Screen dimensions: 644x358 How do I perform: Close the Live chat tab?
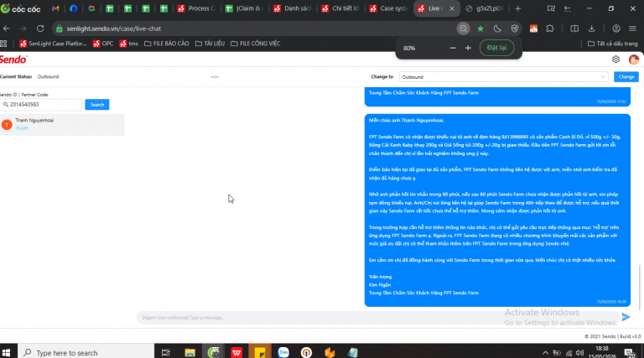pos(452,8)
